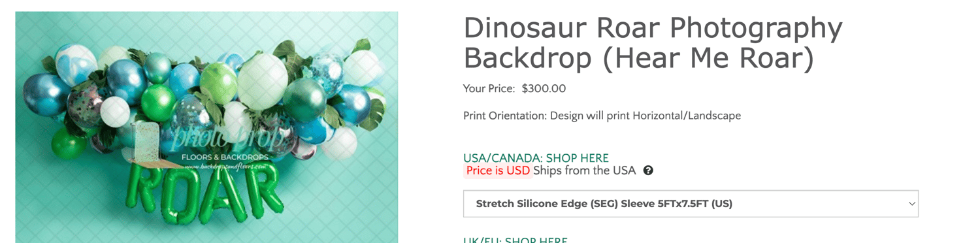Viewport: 980px width, 243px height.
Task: Click the Floors & Backdrops watermark text
Action: coord(225,157)
